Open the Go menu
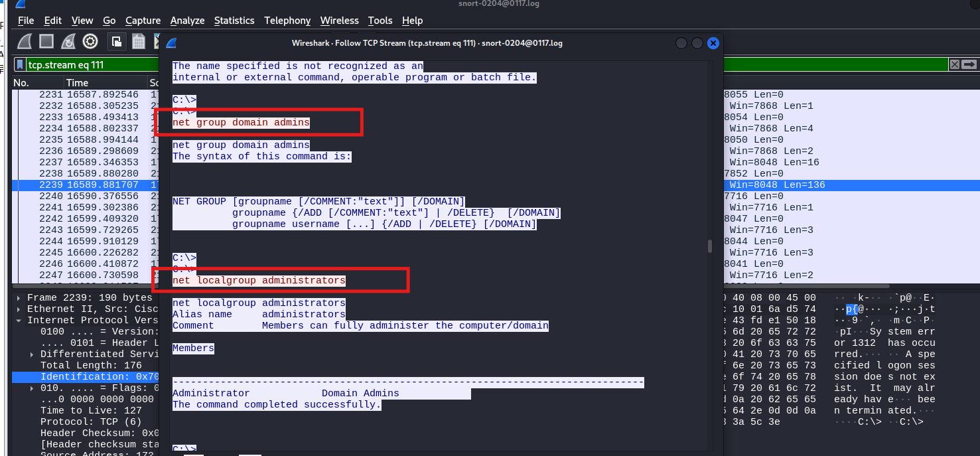The width and height of the screenshot is (980, 456). [x=109, y=21]
